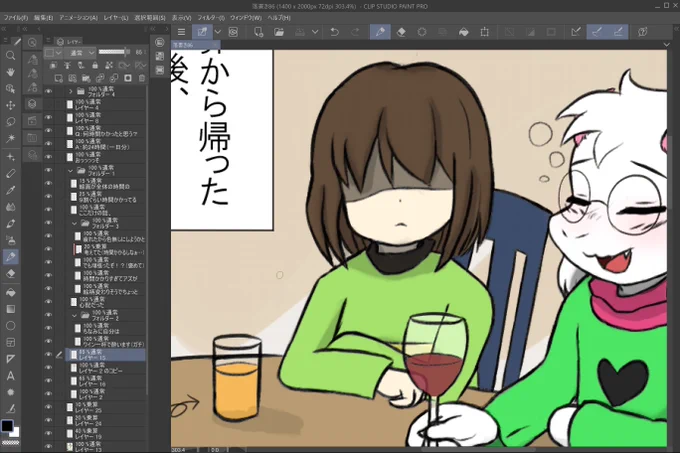Expand canvas tab list chevron at right
The height and width of the screenshot is (453, 680).
pos(667,45)
